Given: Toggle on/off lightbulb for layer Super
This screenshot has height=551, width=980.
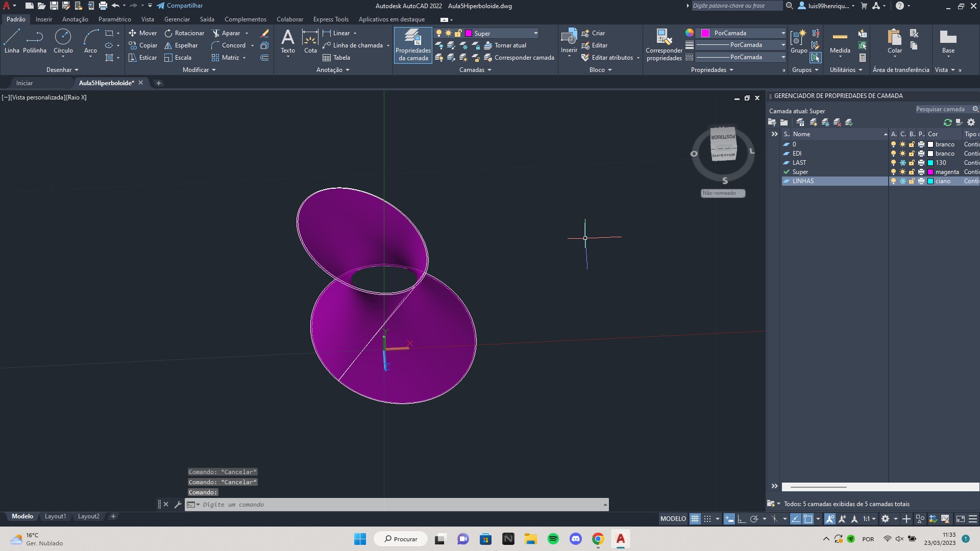Looking at the screenshot, I should click(x=893, y=172).
